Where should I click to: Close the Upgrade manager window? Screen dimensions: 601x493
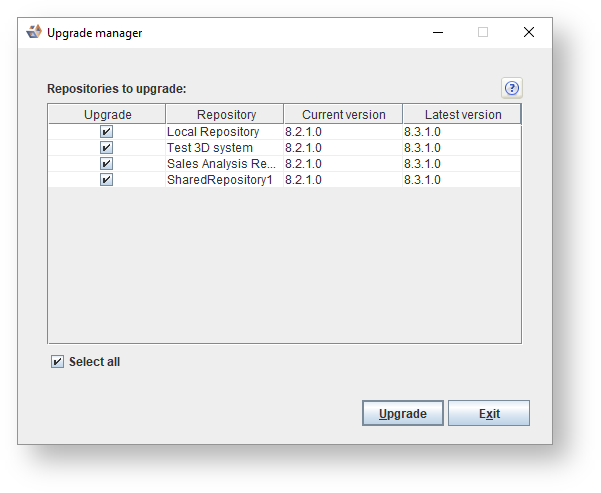coord(529,32)
